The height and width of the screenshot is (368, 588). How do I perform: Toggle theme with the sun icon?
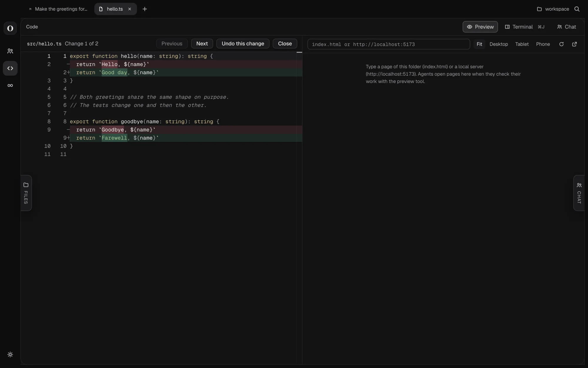10,354
